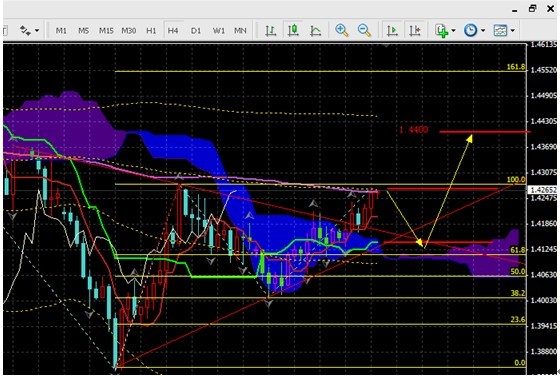Click the 1.44905 price axis value
Screen dimensions: 560x376
coord(544,96)
